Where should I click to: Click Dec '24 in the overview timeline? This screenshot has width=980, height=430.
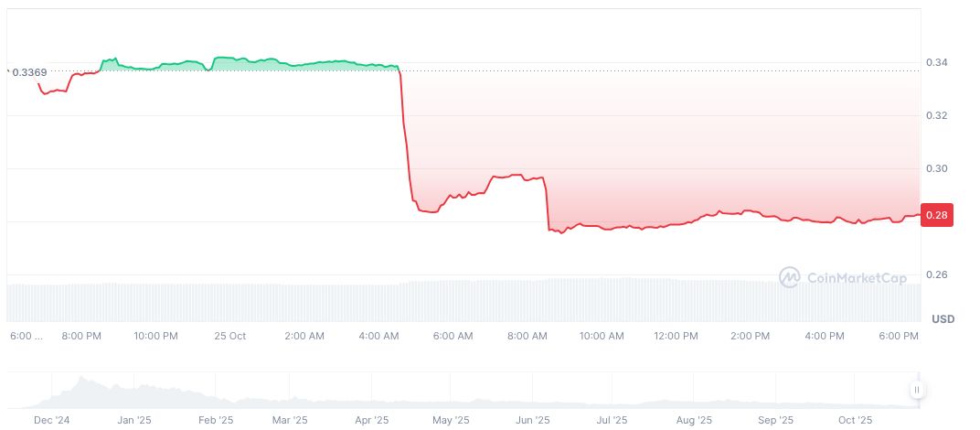point(51,420)
